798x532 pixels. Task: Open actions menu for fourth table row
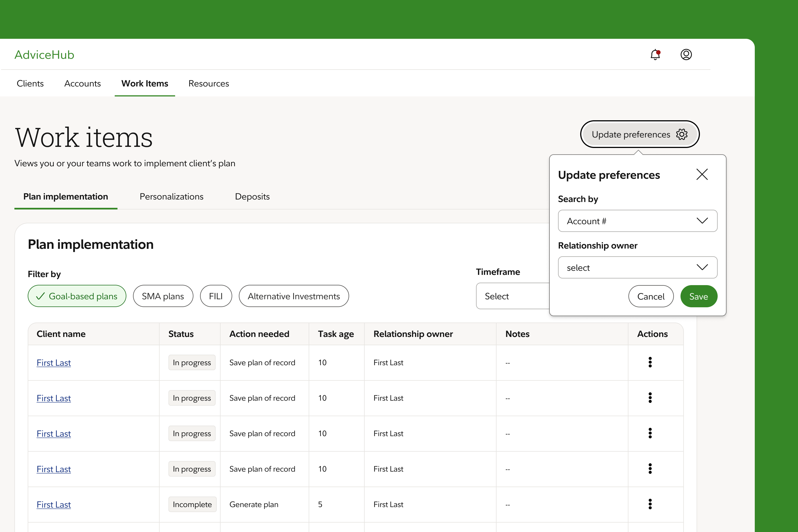click(650, 469)
